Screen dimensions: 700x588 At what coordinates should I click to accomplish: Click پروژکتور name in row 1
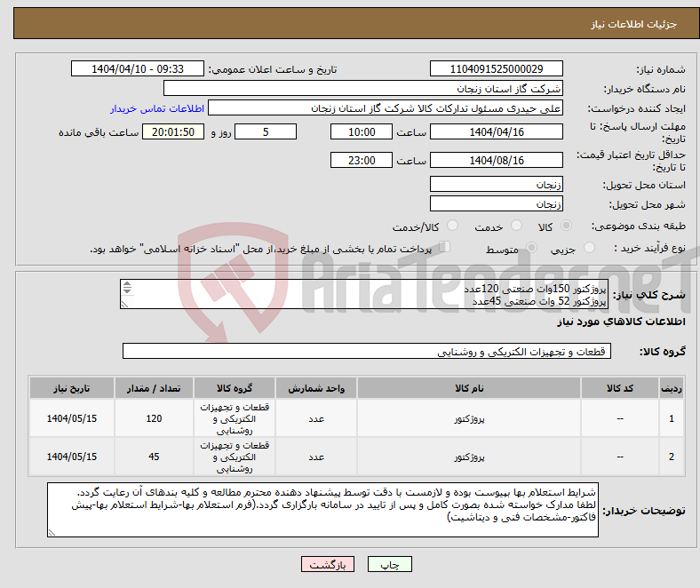click(x=469, y=418)
